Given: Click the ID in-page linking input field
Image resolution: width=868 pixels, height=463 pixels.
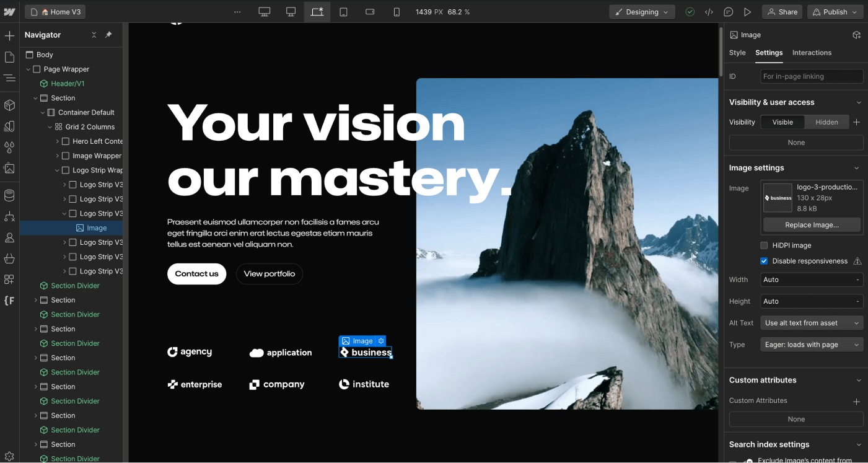Looking at the screenshot, I should point(812,76).
